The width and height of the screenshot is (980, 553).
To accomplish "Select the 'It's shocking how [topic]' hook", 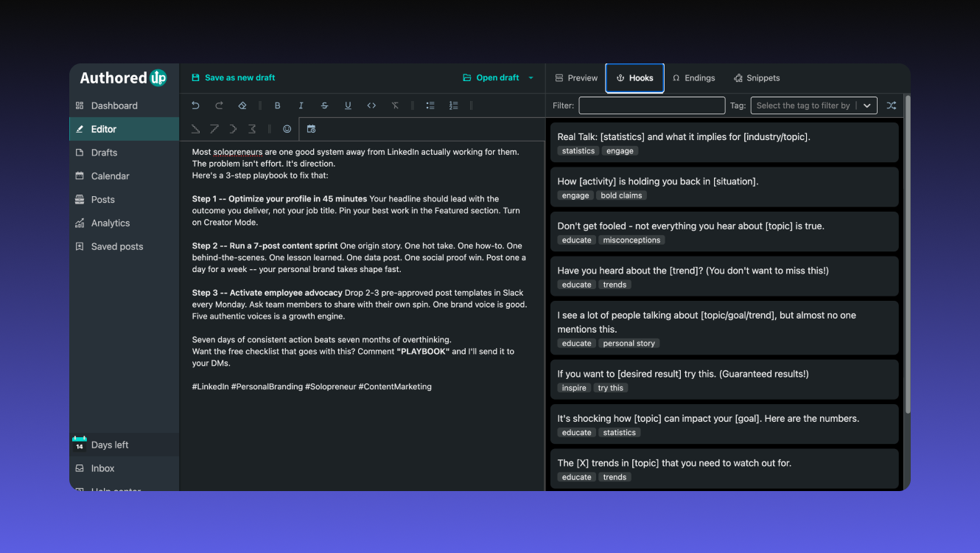I will pos(724,424).
